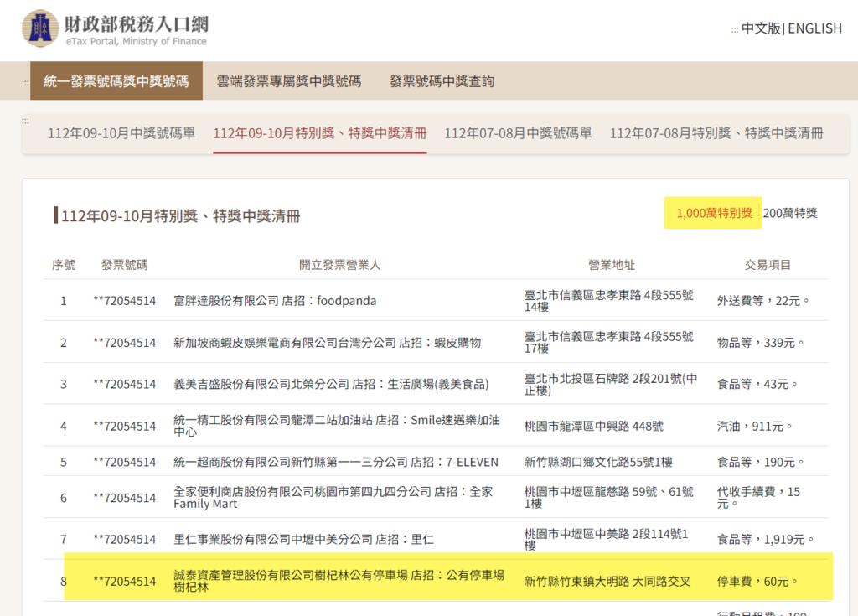The image size is (858, 616).
Task: Select the 里仁事業股份有限公司 vendor cell
Action: click(x=303, y=540)
